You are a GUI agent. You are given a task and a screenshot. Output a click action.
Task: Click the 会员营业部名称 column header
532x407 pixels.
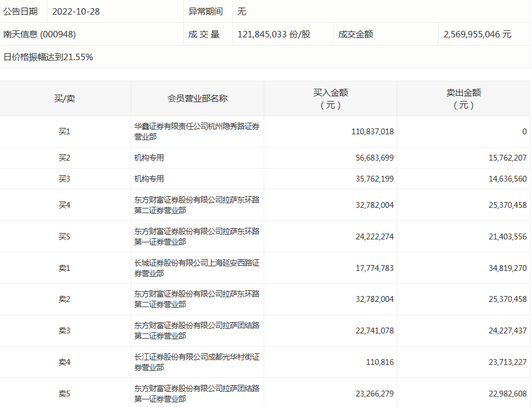[x=197, y=99]
